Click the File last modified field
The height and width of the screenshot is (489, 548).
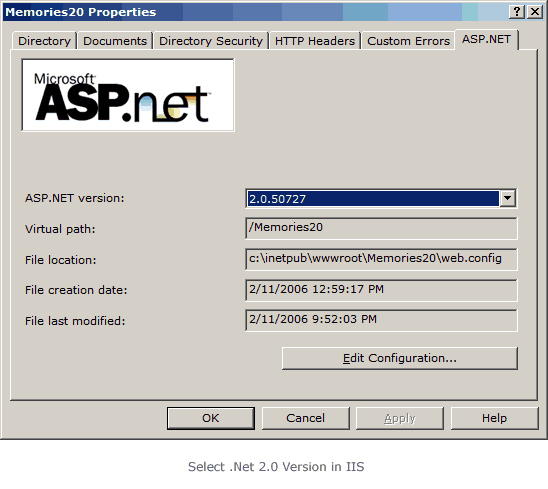[x=381, y=320]
